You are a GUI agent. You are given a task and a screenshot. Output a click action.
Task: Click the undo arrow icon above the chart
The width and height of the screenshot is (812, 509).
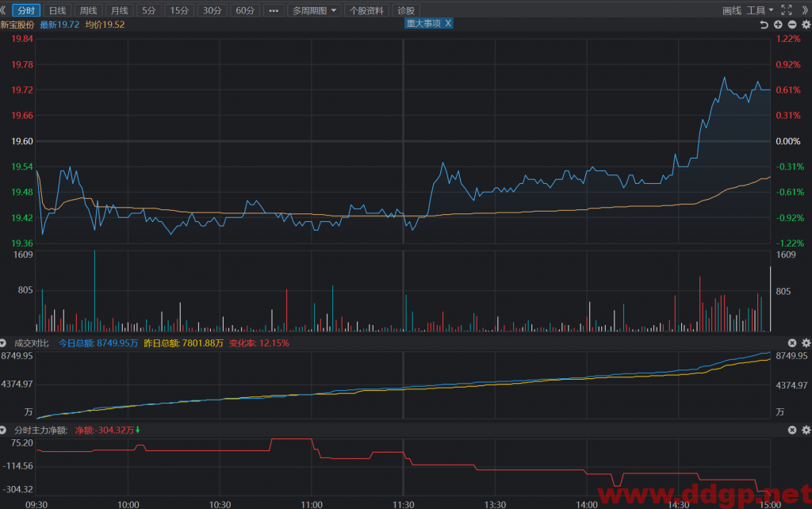(x=764, y=25)
